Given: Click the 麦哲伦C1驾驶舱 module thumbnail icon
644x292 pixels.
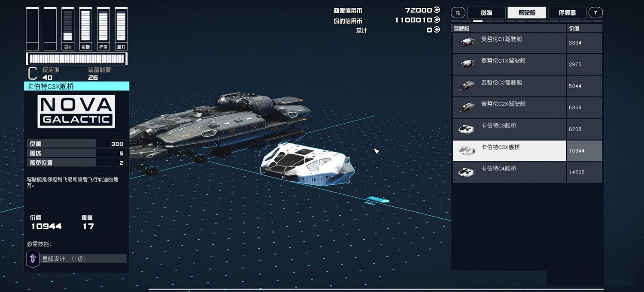Looking at the screenshot, I should tap(467, 42).
